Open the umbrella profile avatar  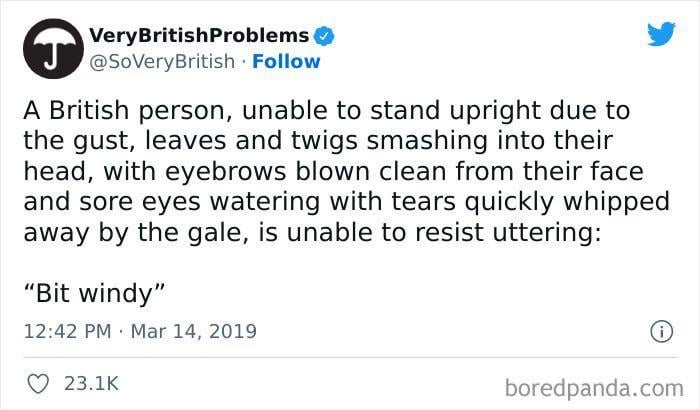tap(53, 49)
